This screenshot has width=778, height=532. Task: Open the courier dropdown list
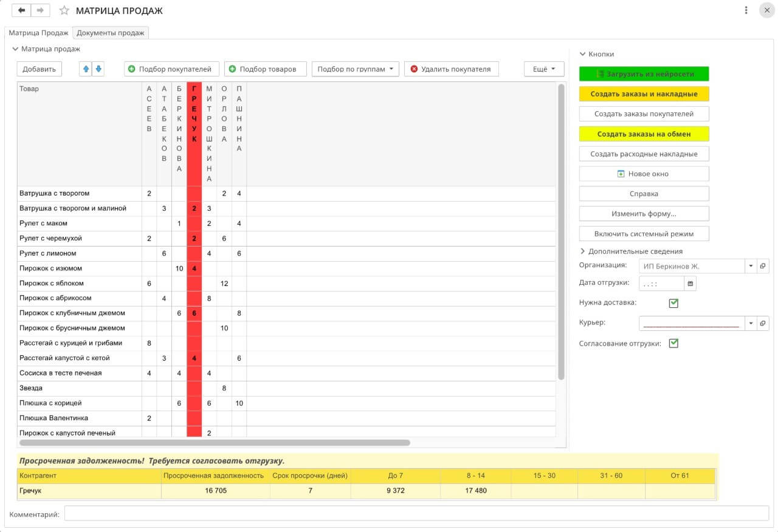tap(751, 324)
